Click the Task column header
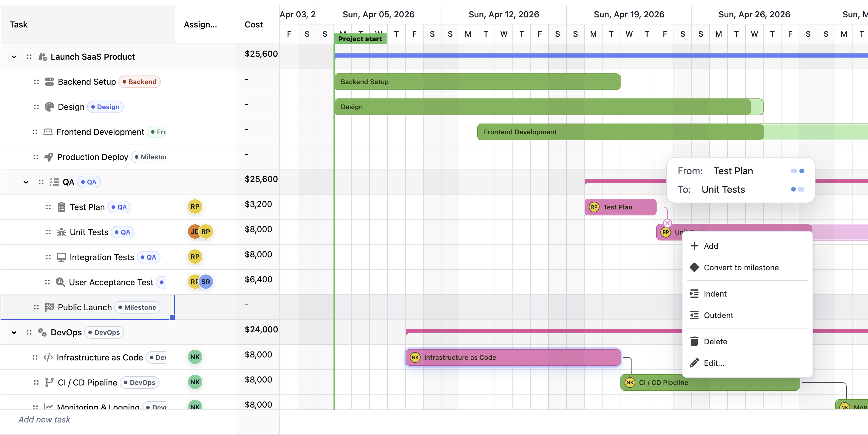Image resolution: width=868 pixels, height=435 pixels. pyautogui.click(x=88, y=24)
